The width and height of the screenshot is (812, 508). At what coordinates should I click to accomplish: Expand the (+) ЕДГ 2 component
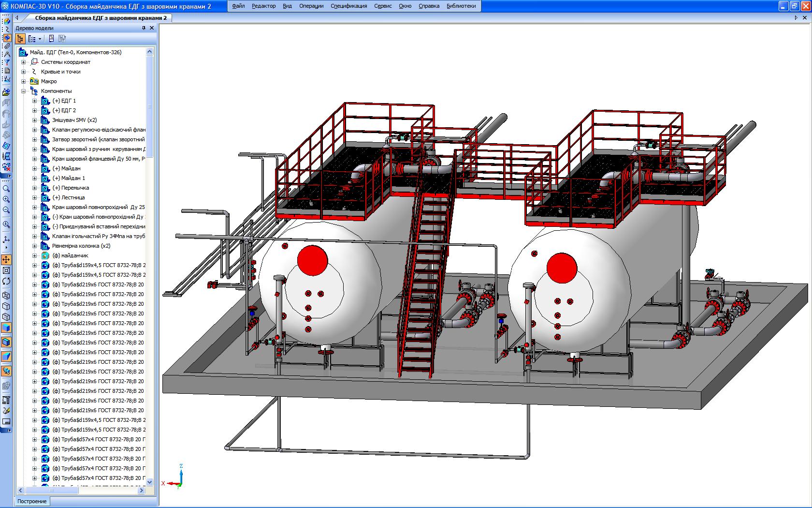pyautogui.click(x=34, y=110)
